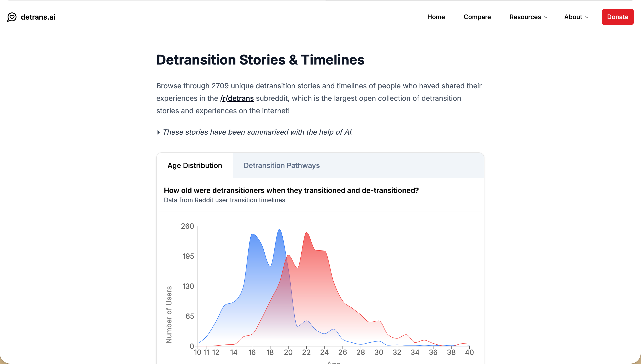641x364 pixels.
Task: Click the age 20 tick label on x-axis
Action: (x=288, y=352)
